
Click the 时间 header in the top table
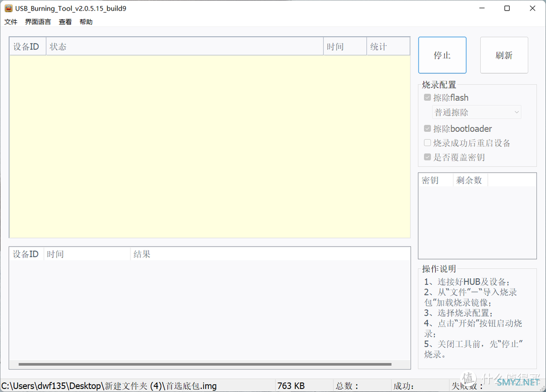click(x=345, y=46)
